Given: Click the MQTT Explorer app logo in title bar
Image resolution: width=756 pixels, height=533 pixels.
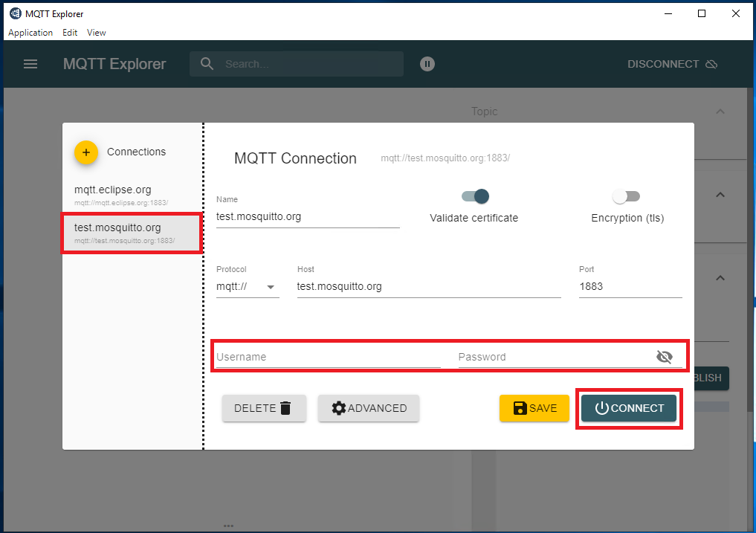Looking at the screenshot, I should [16, 13].
